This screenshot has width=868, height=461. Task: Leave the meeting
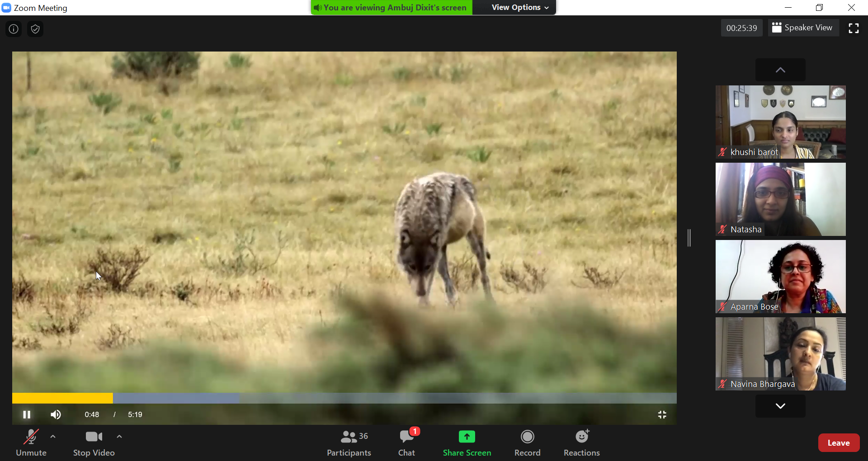click(x=838, y=443)
